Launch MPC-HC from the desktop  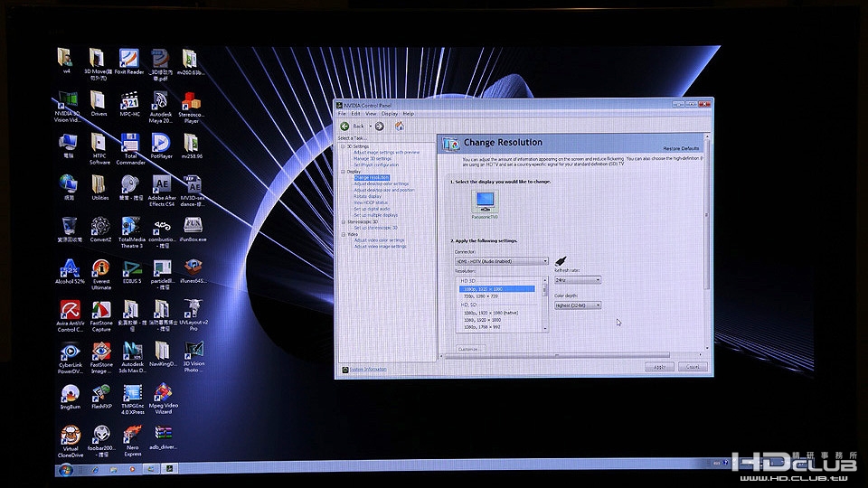coord(130,104)
